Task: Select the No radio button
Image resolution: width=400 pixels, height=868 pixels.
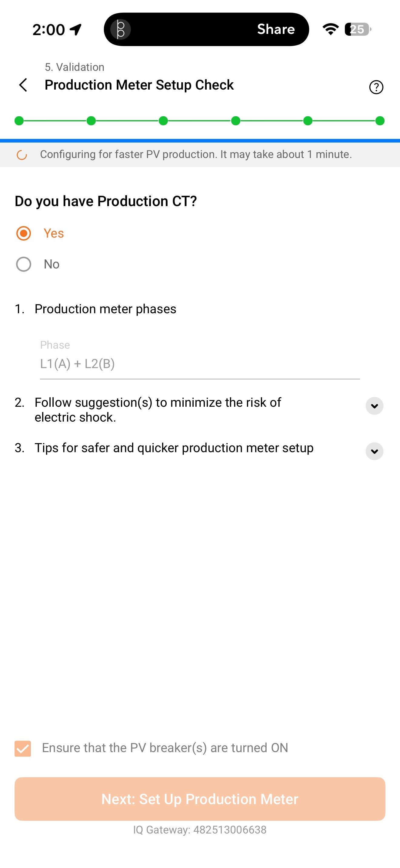Action: click(24, 264)
